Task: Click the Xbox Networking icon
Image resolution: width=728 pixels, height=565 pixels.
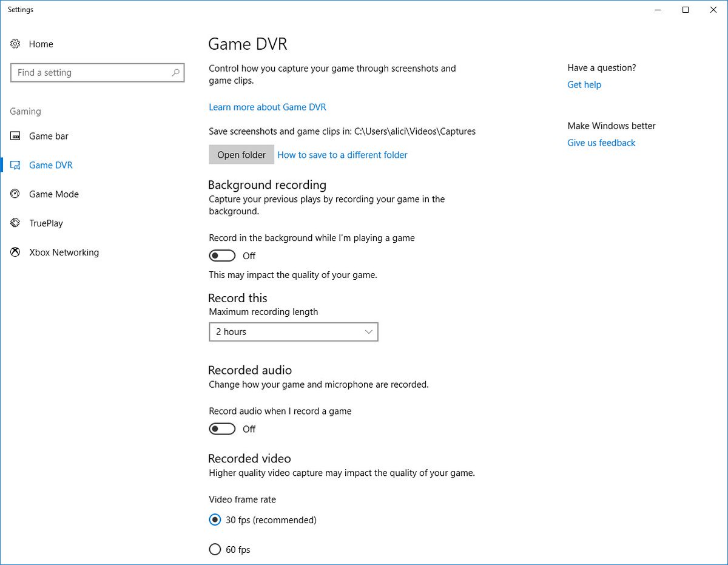Action: (x=15, y=252)
